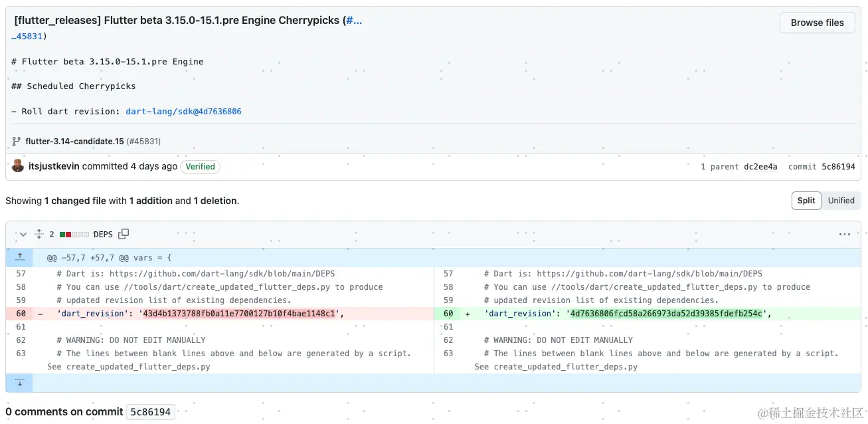
Task: Expand hidden lines below the diff
Action: pyautogui.click(x=19, y=382)
